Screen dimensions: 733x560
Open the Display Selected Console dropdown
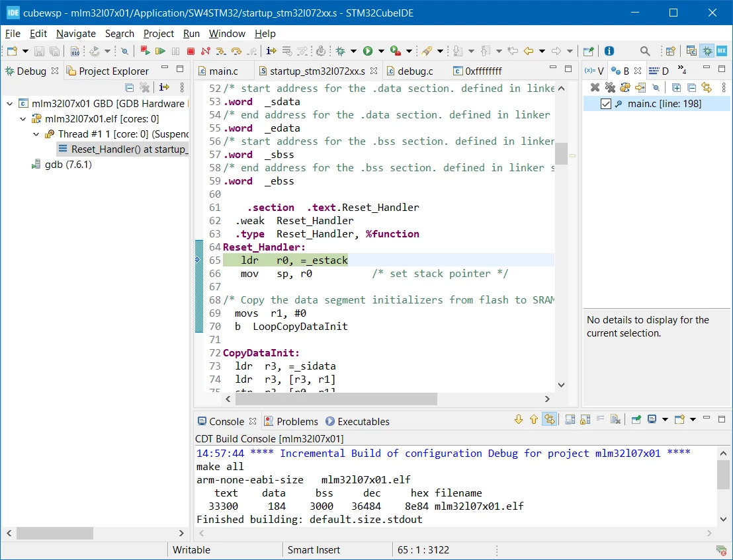pos(666,419)
